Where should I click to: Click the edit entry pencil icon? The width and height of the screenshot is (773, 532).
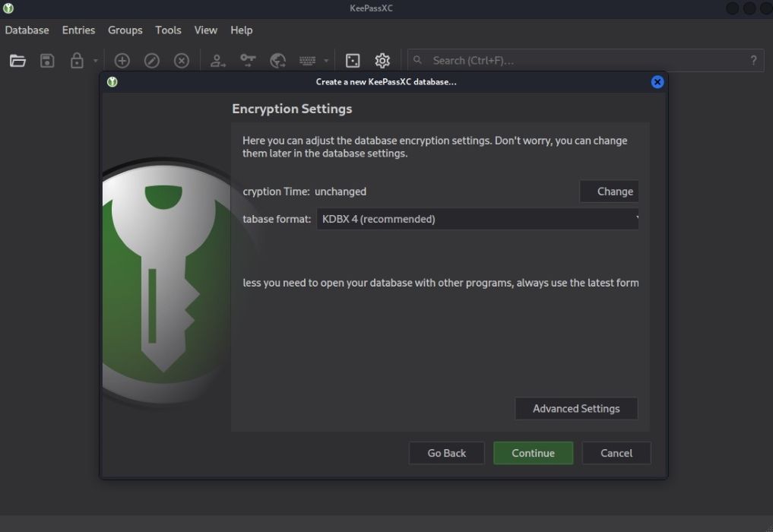pos(151,61)
